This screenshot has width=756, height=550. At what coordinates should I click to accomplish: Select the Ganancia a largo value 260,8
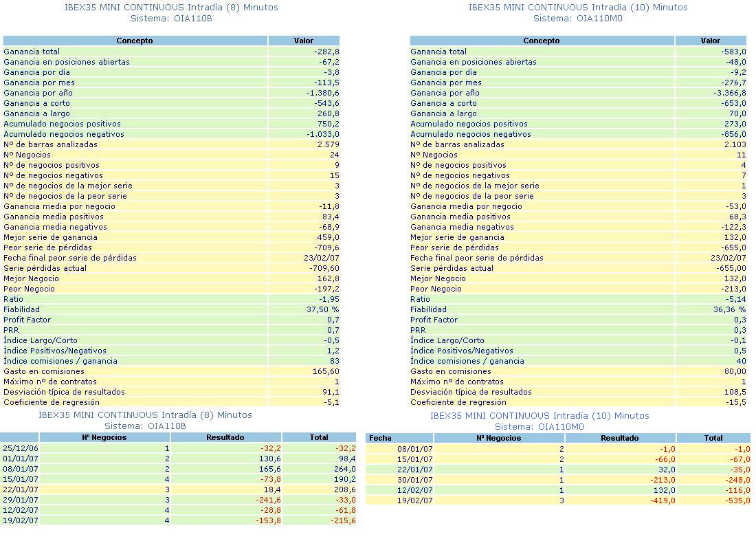[x=328, y=113]
